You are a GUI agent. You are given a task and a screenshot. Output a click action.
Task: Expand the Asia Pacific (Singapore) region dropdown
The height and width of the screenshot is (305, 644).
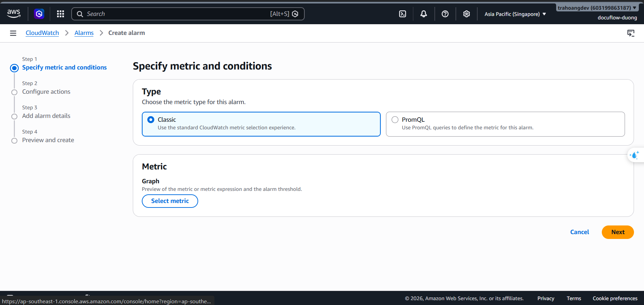(x=515, y=14)
